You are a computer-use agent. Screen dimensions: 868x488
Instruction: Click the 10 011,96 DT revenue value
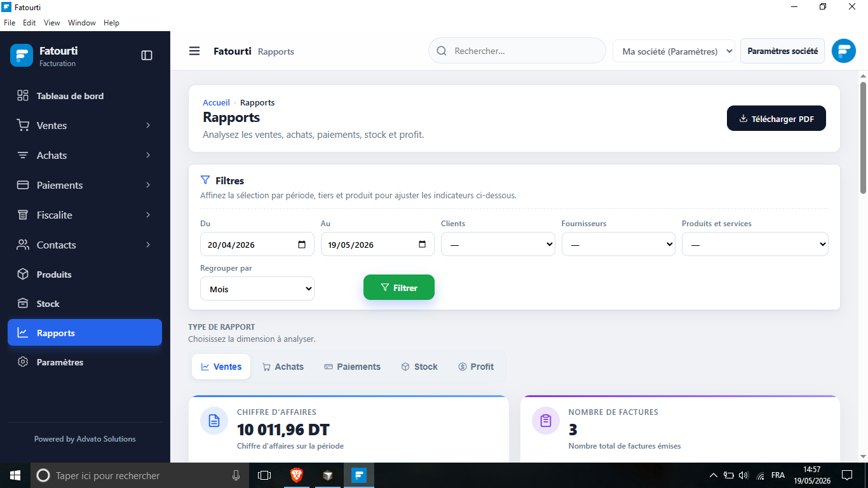283,430
